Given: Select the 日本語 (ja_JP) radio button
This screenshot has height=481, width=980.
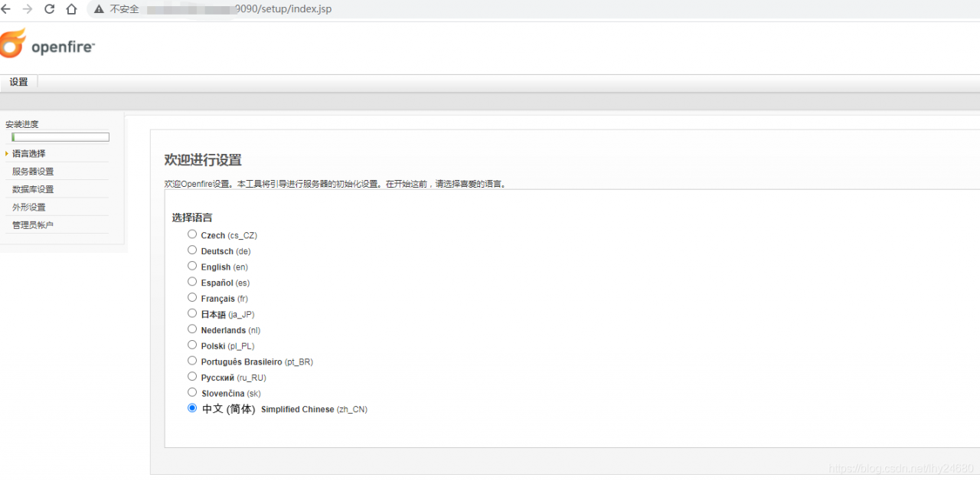Looking at the screenshot, I should click(x=192, y=313).
